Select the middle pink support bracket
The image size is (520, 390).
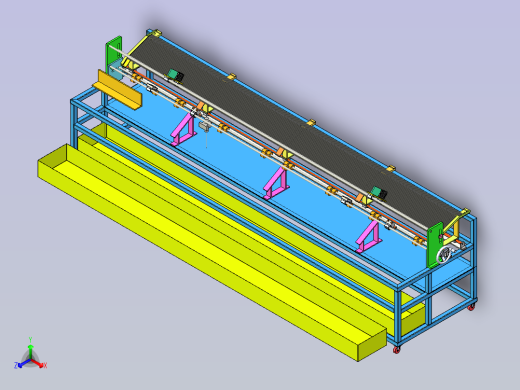tap(276, 183)
